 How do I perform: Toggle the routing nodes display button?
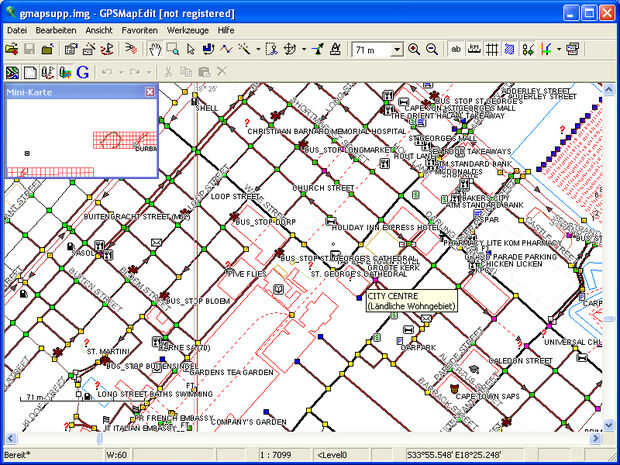click(x=527, y=49)
